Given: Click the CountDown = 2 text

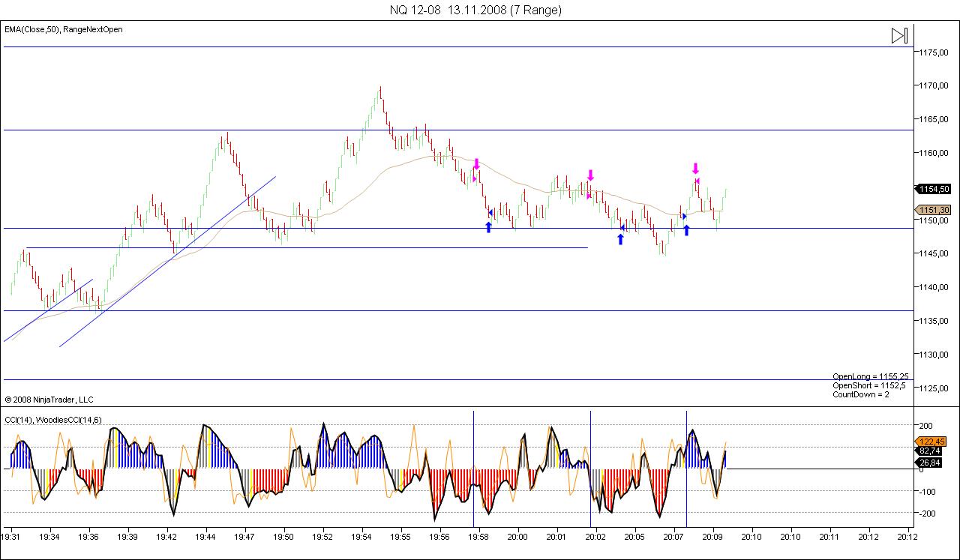Looking at the screenshot, I should [x=861, y=394].
